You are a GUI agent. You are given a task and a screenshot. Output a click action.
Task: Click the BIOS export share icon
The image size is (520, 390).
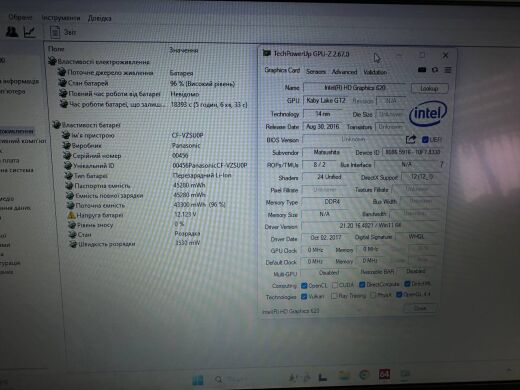[x=411, y=139]
